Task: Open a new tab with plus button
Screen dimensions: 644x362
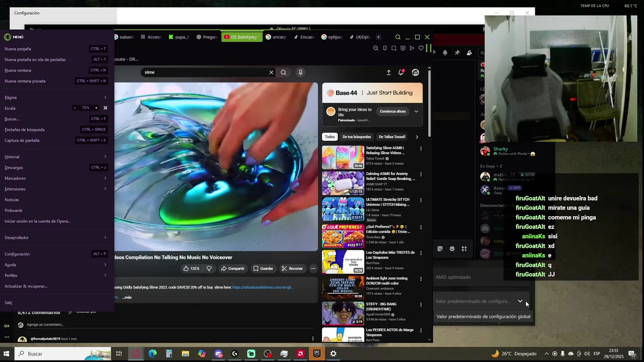Action: 378,37
